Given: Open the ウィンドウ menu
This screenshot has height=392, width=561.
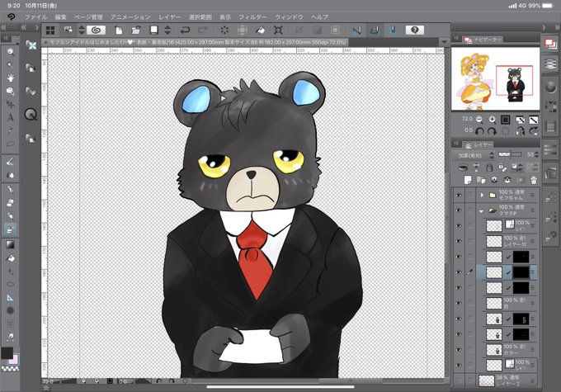Looking at the screenshot, I should (289, 17).
